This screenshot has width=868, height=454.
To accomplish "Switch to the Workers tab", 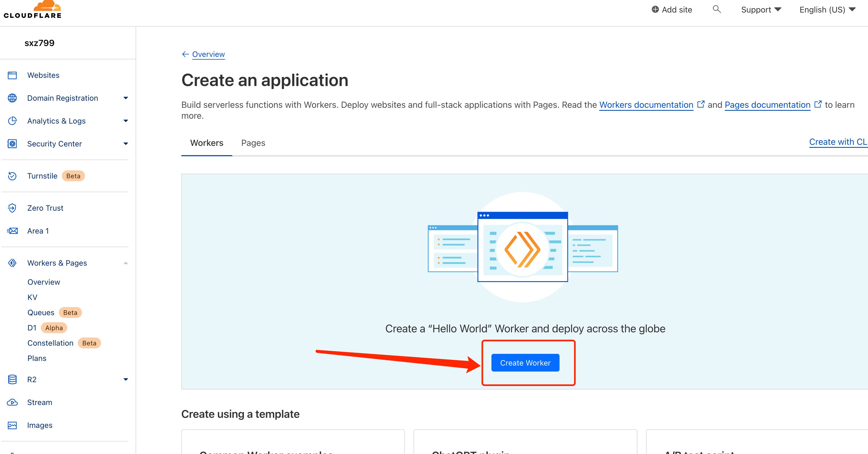I will pyautogui.click(x=207, y=143).
